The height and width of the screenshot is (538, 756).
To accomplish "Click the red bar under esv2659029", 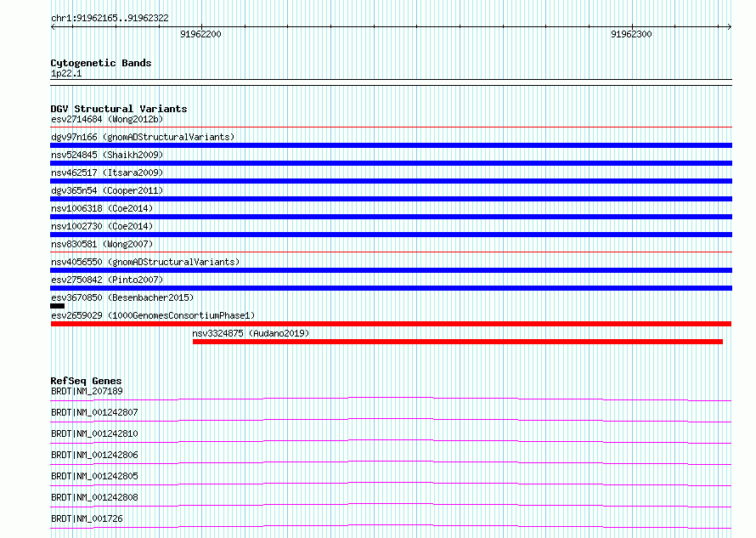I will [391, 324].
